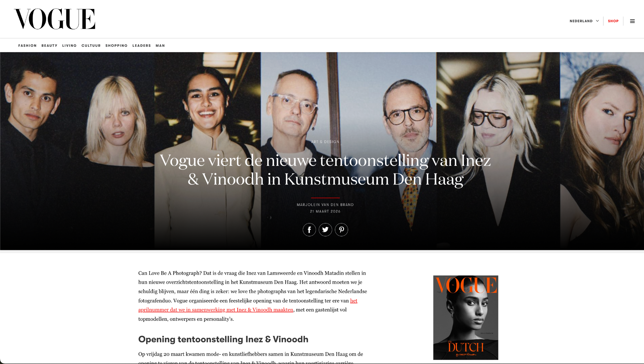Open the Shop link
The height and width of the screenshot is (364, 644).
point(613,21)
